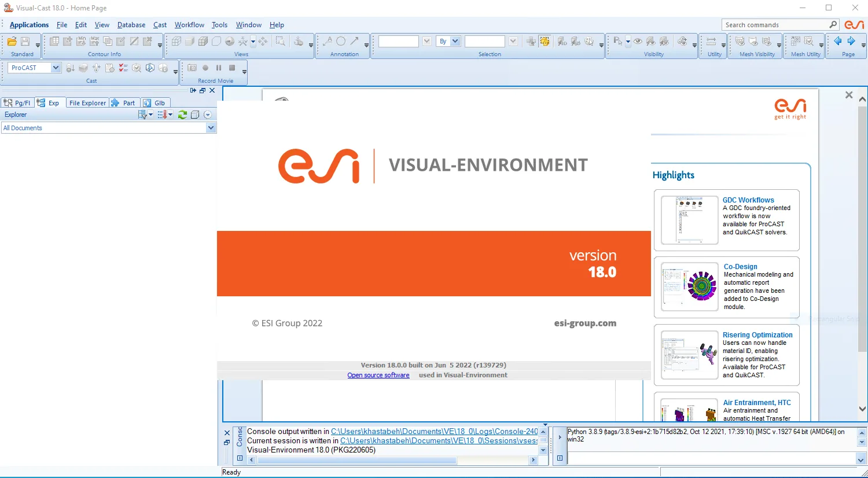Click the Max contour info icon
Image resolution: width=868 pixels, height=478 pixels.
94,42
